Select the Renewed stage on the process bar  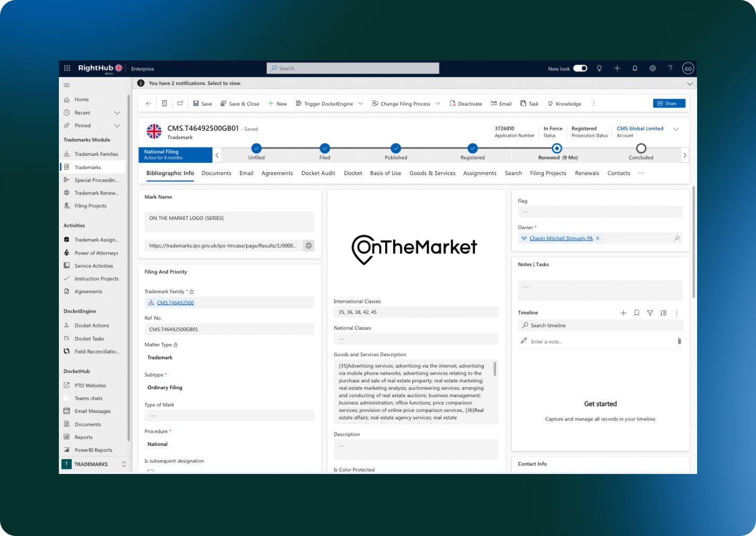(x=557, y=149)
